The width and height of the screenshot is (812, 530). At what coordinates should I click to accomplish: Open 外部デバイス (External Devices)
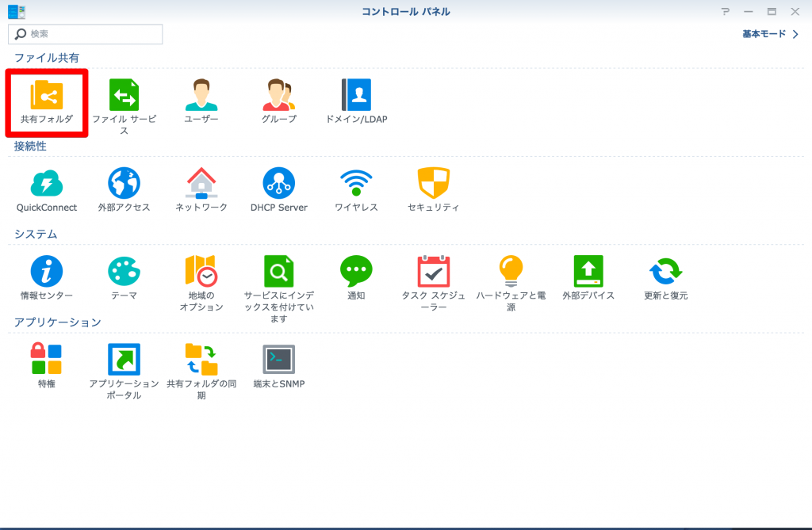click(588, 278)
